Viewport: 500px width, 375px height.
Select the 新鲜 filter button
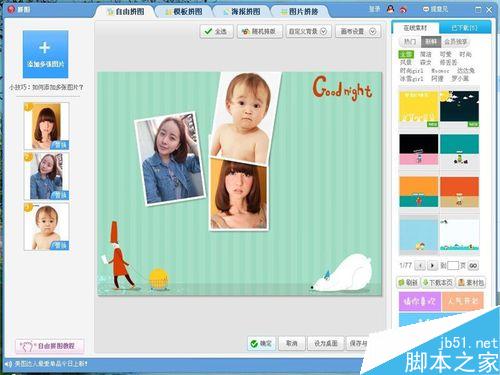(431, 42)
